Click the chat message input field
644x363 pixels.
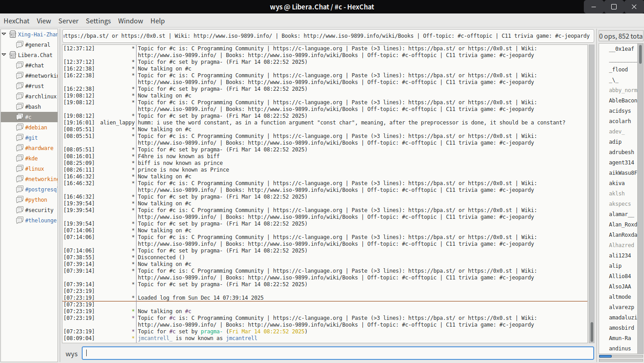[x=338, y=353]
